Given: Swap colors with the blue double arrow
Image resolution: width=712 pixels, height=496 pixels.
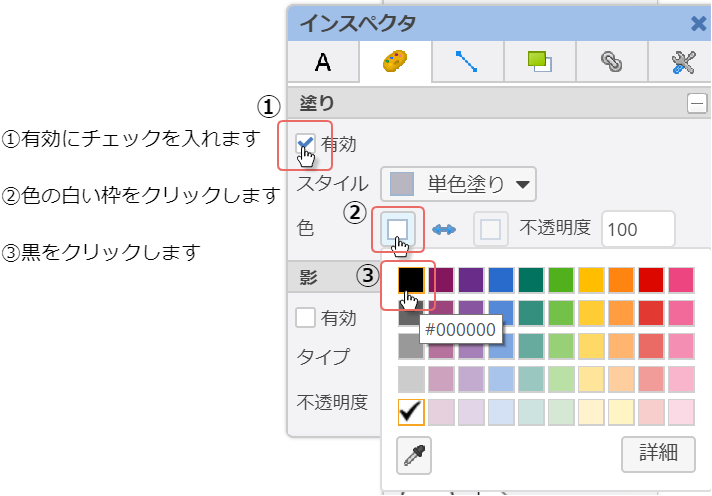Looking at the screenshot, I should coord(444,229).
